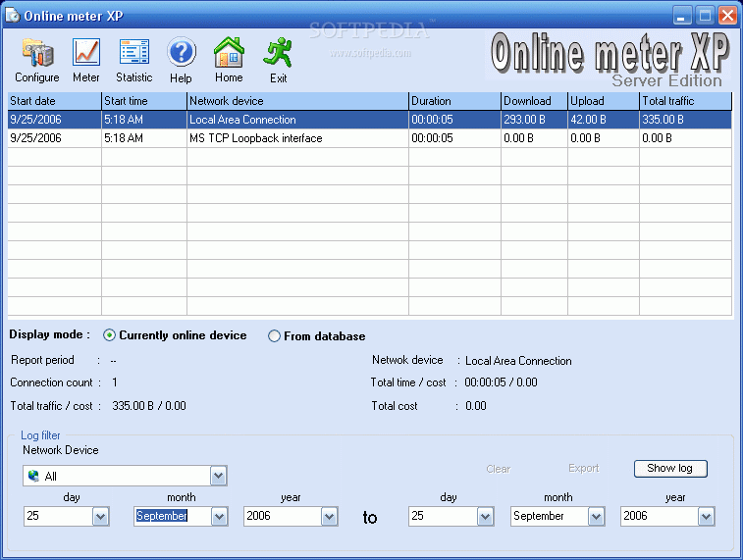
Task: Click the Exit running-man icon
Action: click(x=278, y=52)
